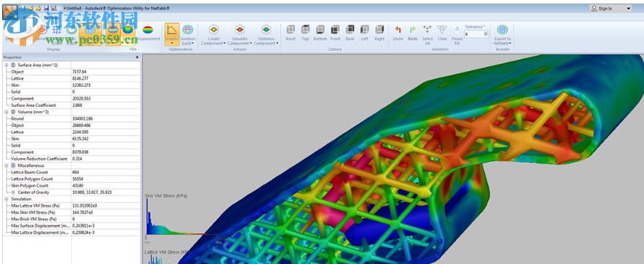
Task: Activate the Flood Fill tool
Action: 457,34
